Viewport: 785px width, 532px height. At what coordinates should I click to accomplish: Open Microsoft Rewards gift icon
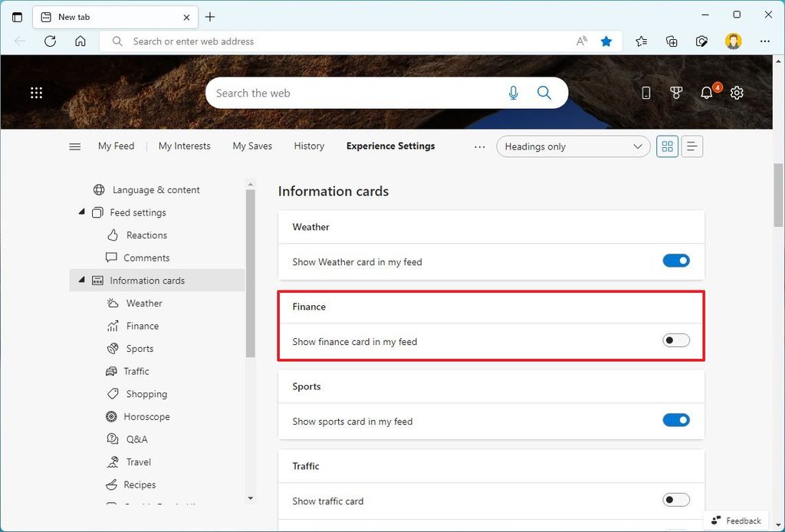(676, 93)
